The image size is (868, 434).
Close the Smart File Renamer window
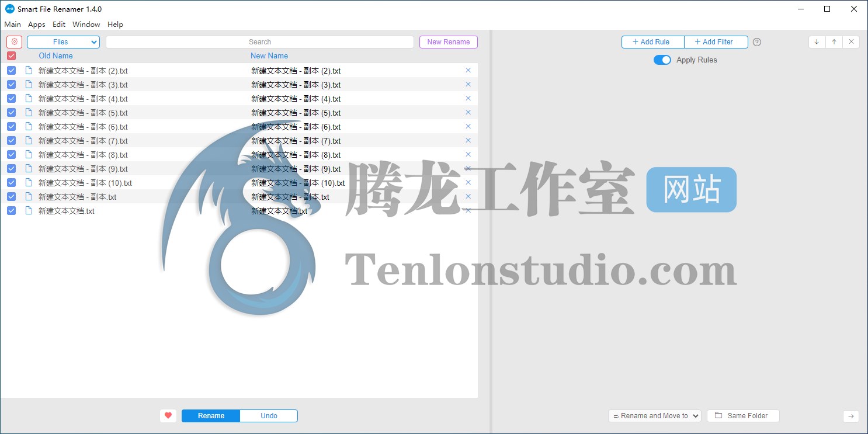click(854, 9)
